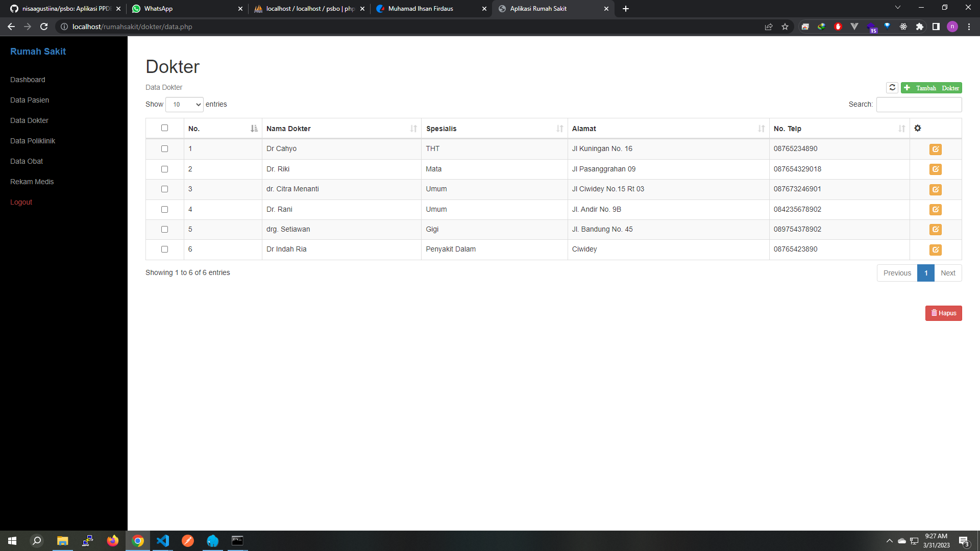The image size is (980, 551).
Task: Click the browser address bar URL
Action: pyautogui.click(x=132, y=27)
